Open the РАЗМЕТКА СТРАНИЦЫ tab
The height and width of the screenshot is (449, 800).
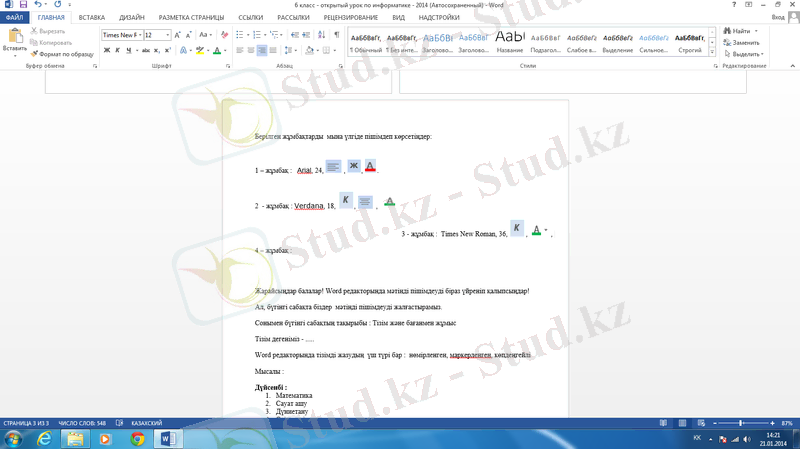tap(192, 18)
